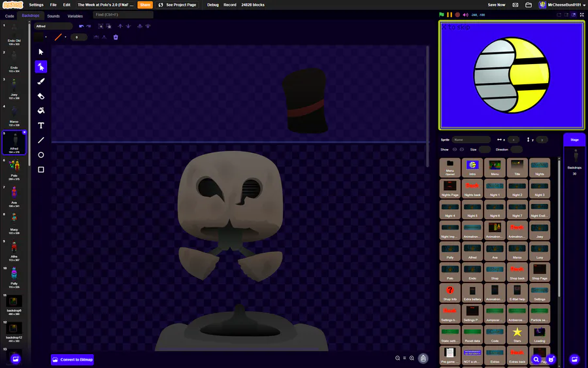Switch to large stage layout
This screenshot has height=368, width=588.
point(574,14)
